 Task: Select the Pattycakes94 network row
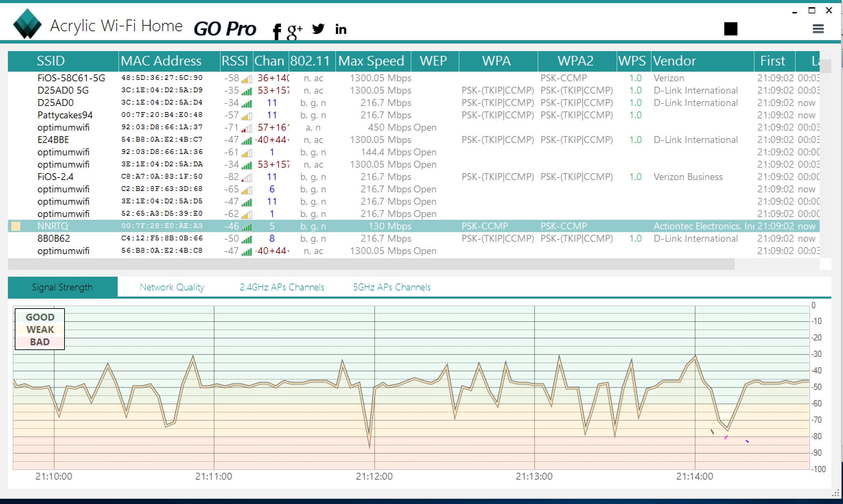[65, 115]
